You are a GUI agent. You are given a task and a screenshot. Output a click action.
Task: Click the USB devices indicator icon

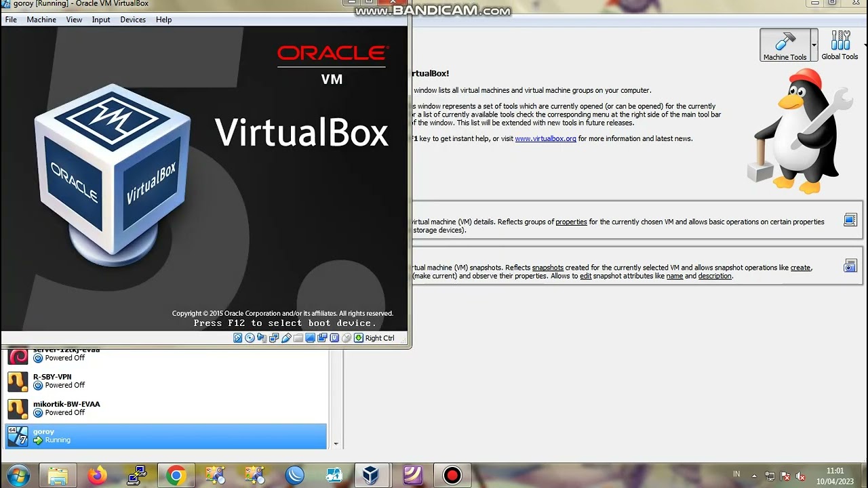286,338
